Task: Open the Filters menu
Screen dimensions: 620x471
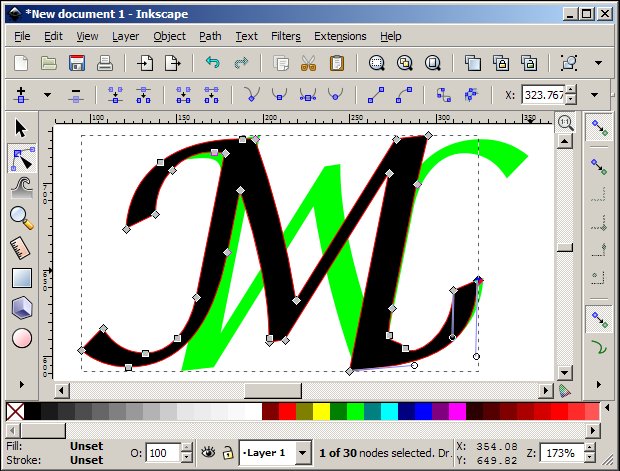Action: pos(285,36)
